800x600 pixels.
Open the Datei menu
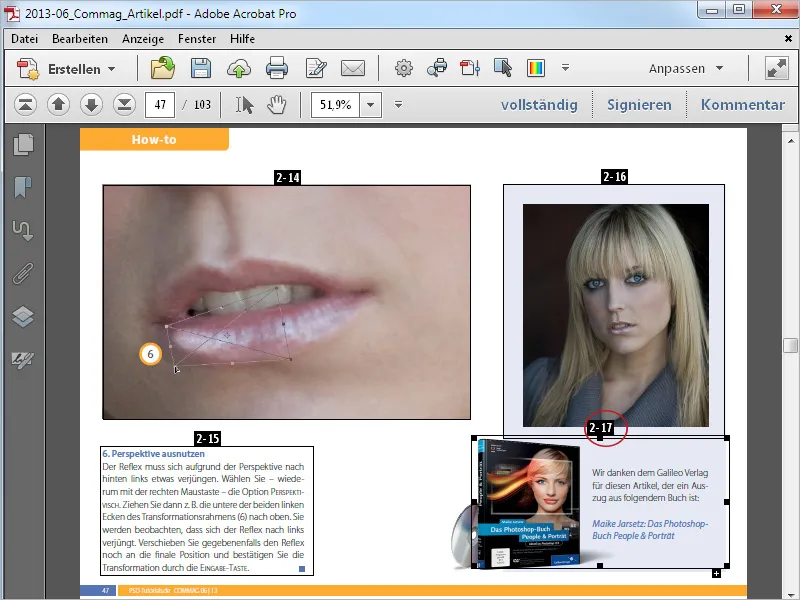click(x=24, y=39)
